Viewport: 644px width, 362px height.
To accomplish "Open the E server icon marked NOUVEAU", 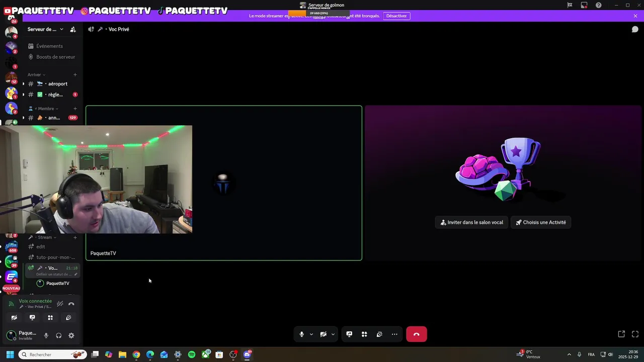I will click(11, 277).
